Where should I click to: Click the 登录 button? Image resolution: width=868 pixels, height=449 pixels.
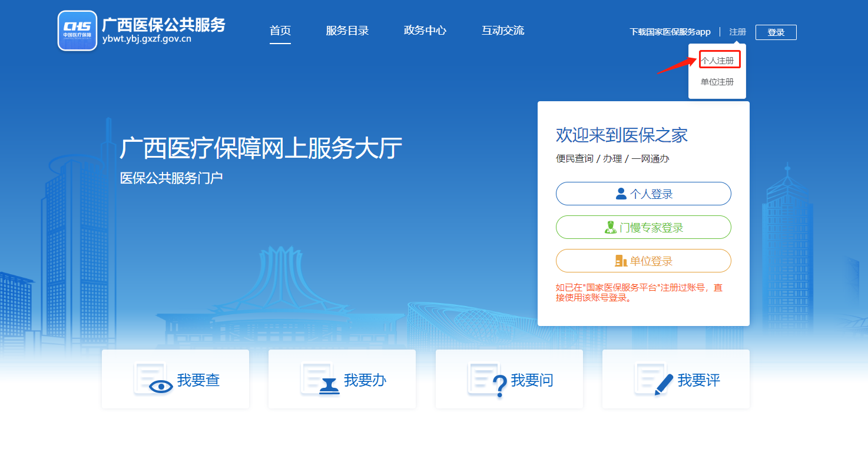point(776,32)
